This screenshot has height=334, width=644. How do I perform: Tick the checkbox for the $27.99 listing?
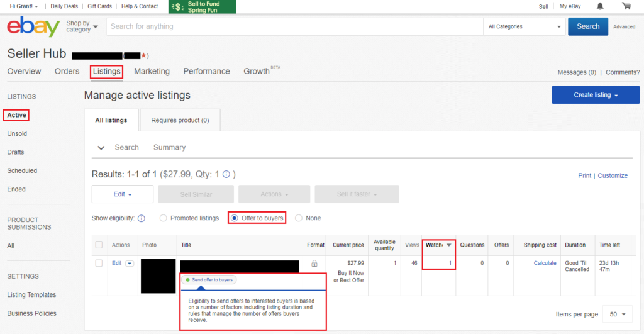99,263
